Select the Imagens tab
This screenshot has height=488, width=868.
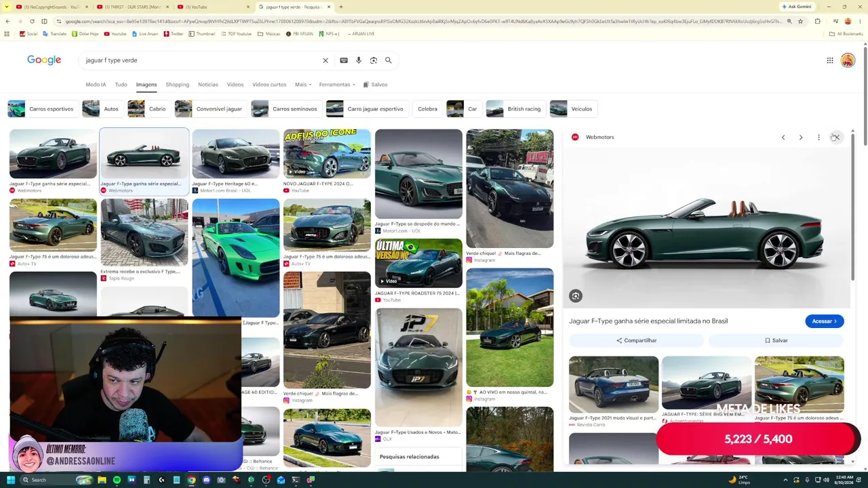click(x=146, y=85)
